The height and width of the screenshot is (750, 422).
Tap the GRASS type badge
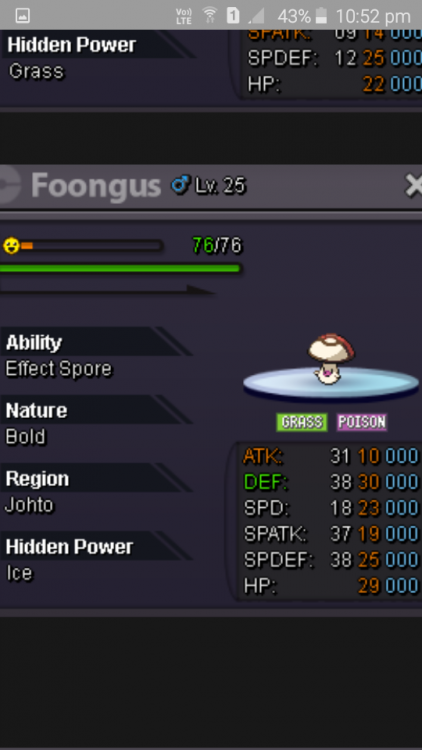click(x=302, y=422)
